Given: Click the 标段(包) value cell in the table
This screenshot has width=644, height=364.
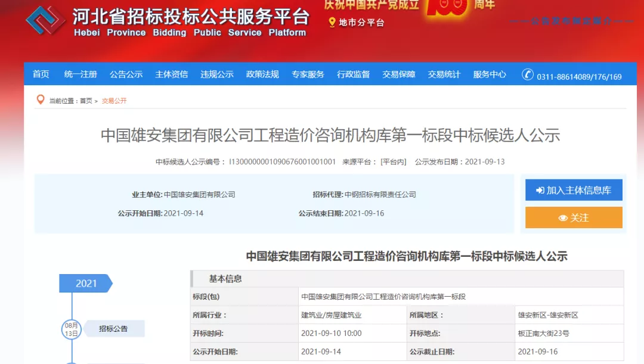Looking at the screenshot, I should click(461, 296).
